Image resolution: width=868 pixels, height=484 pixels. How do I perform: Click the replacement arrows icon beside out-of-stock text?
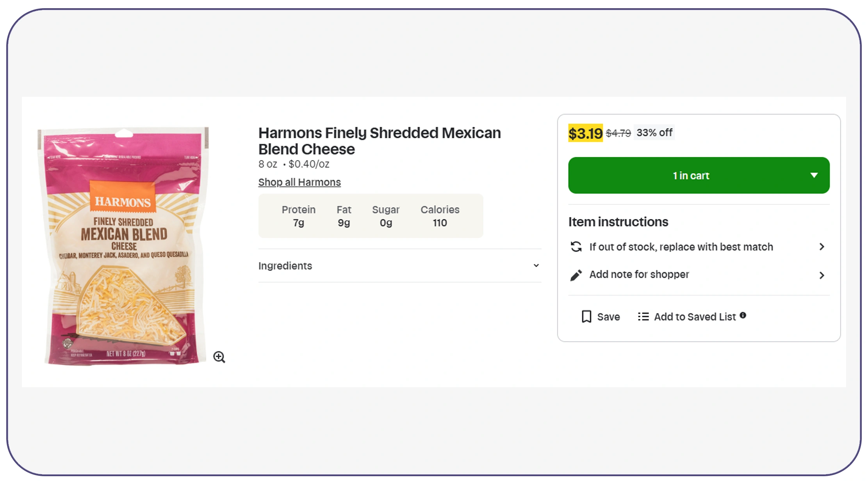point(577,247)
